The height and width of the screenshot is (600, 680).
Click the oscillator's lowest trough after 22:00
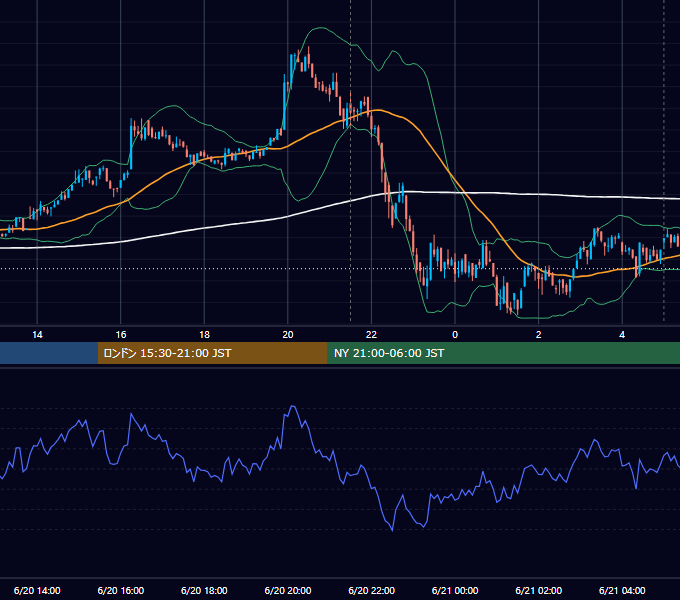(392, 530)
